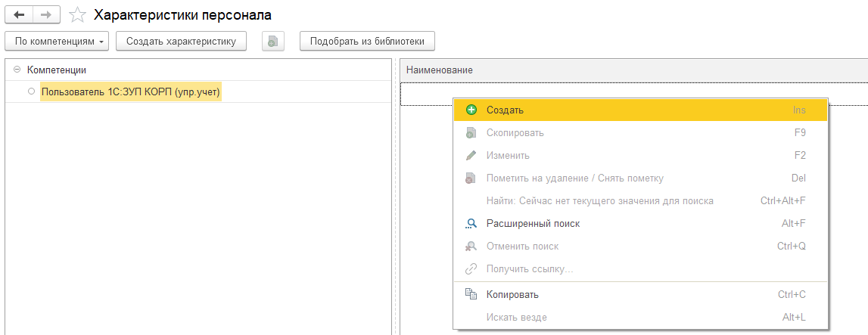Click the documents icon beside Копировать
868x335 pixels.
click(x=471, y=294)
